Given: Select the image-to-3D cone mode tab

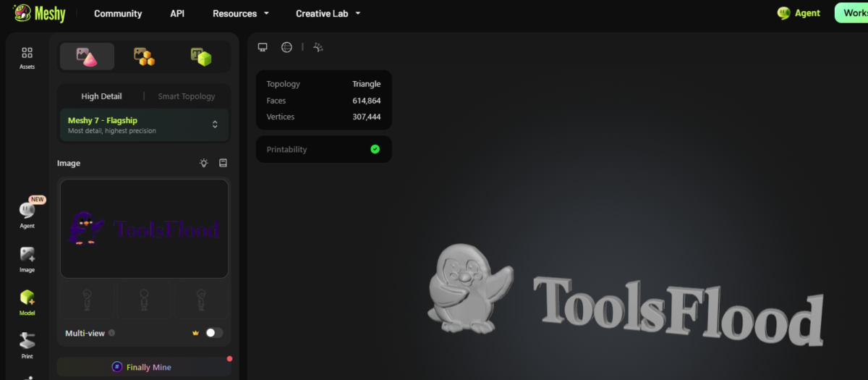Looking at the screenshot, I should (87, 56).
